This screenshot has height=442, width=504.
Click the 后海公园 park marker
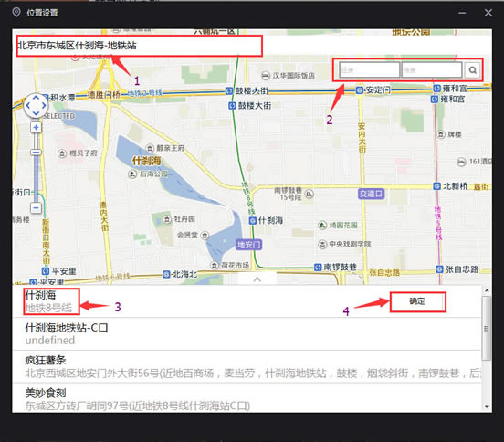[132, 174]
